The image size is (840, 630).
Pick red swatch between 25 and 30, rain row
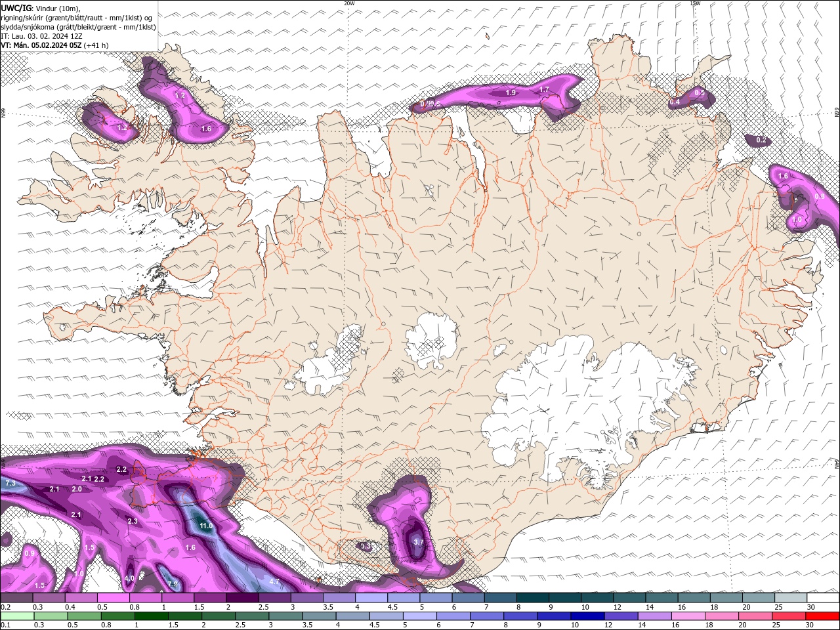(x=790, y=616)
